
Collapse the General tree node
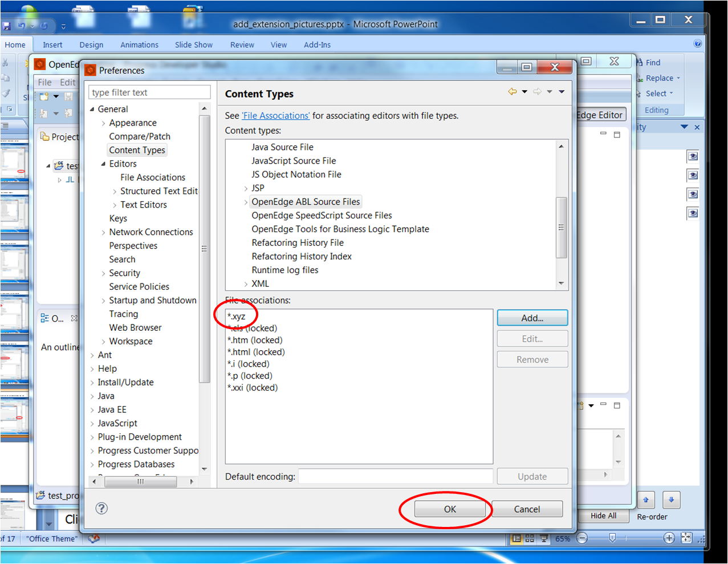pos(92,109)
